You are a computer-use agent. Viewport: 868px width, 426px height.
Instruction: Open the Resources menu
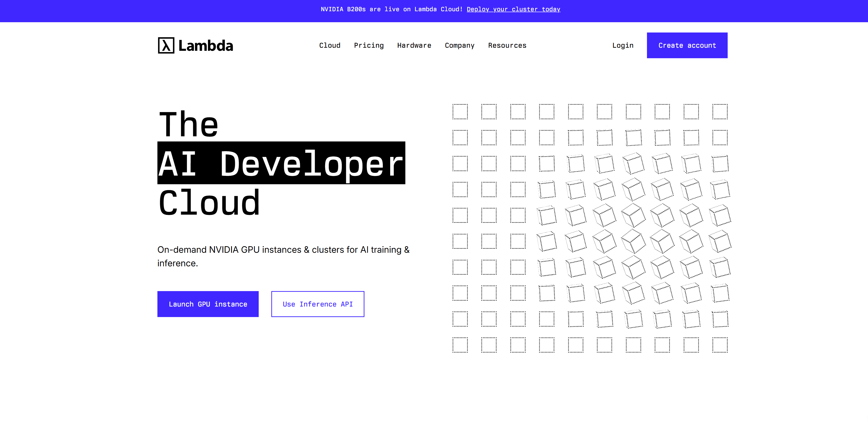tap(507, 45)
